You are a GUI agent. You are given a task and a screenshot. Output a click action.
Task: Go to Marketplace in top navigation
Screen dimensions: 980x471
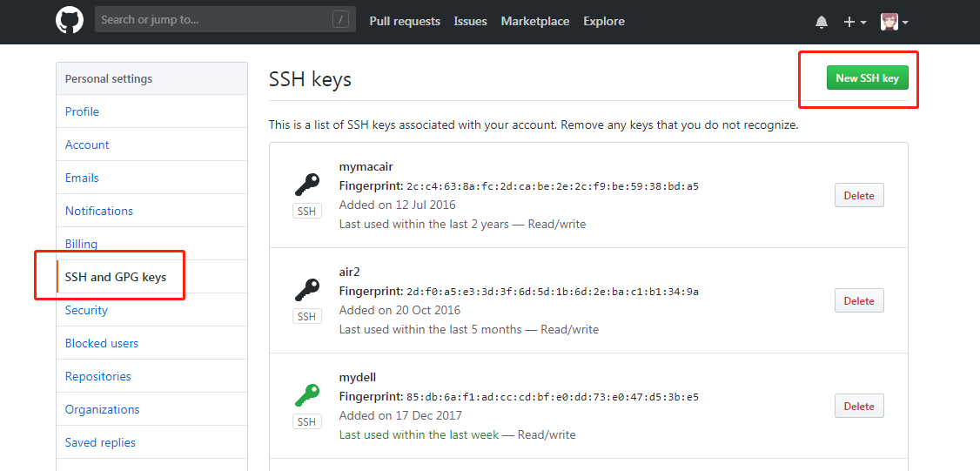[x=535, y=21]
